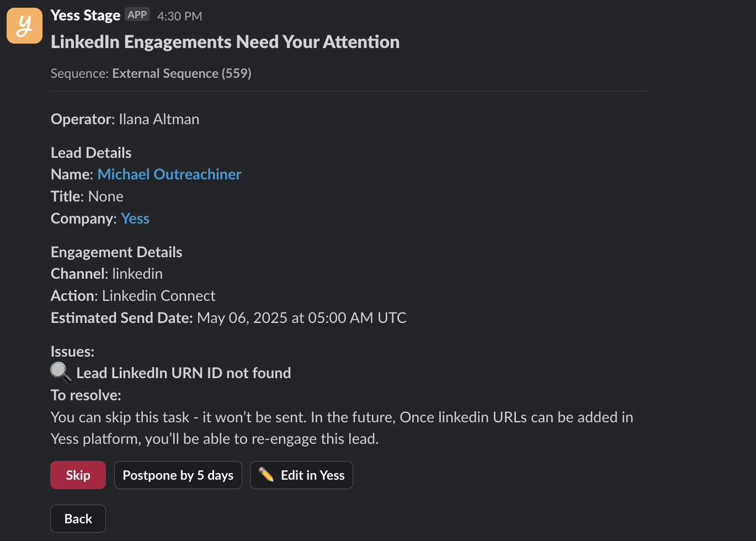Click the APP badge next to Yess Stage
The height and width of the screenshot is (541, 756).
[137, 15]
